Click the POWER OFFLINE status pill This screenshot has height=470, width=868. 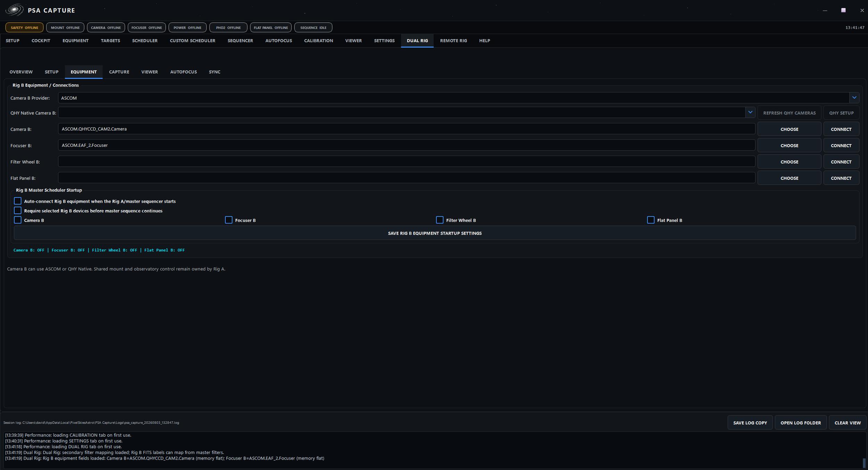[187, 27]
